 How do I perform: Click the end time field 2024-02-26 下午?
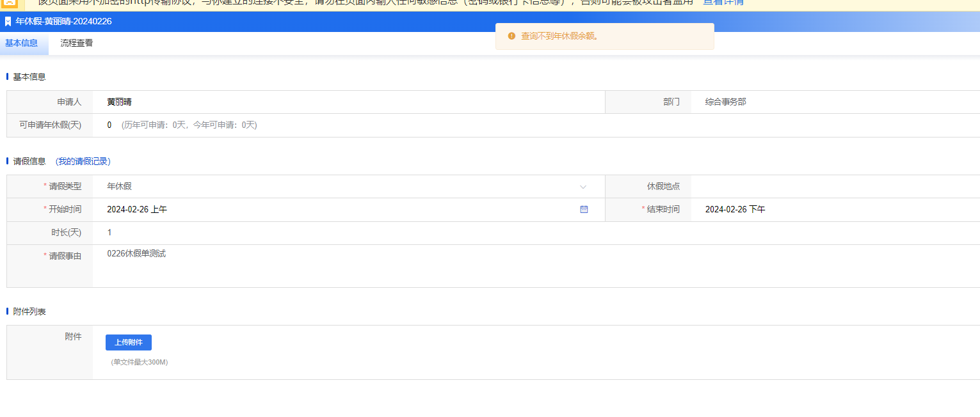coord(835,209)
